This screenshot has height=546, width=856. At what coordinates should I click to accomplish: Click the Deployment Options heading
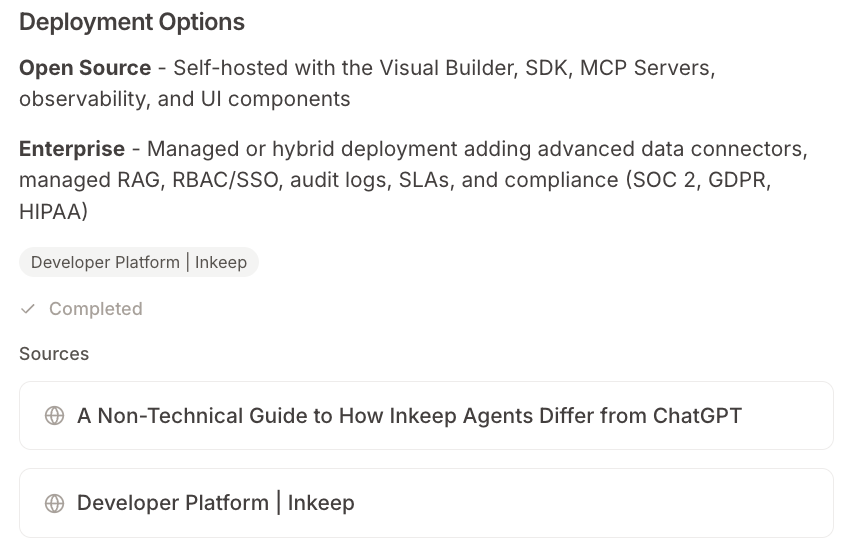(132, 22)
